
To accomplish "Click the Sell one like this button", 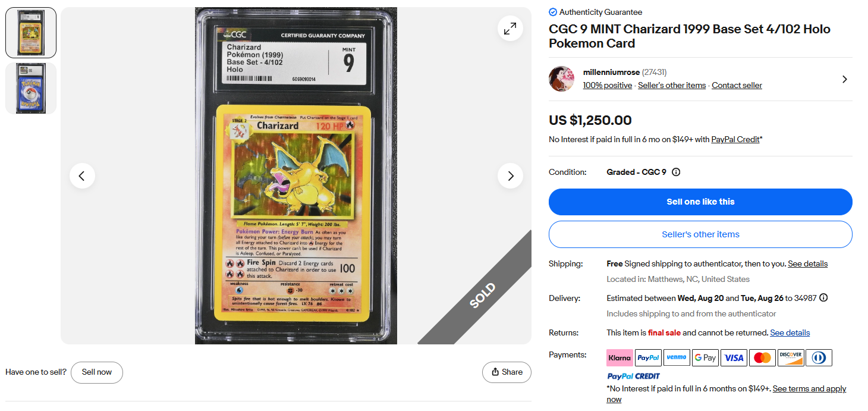I will (x=700, y=202).
